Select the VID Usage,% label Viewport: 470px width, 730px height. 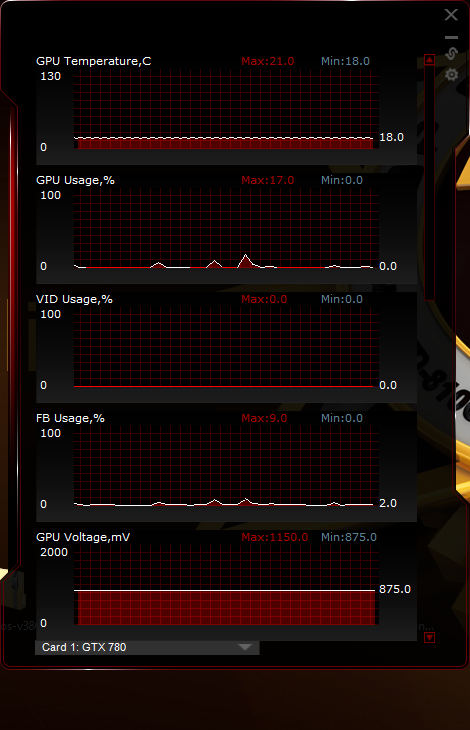coord(74,299)
